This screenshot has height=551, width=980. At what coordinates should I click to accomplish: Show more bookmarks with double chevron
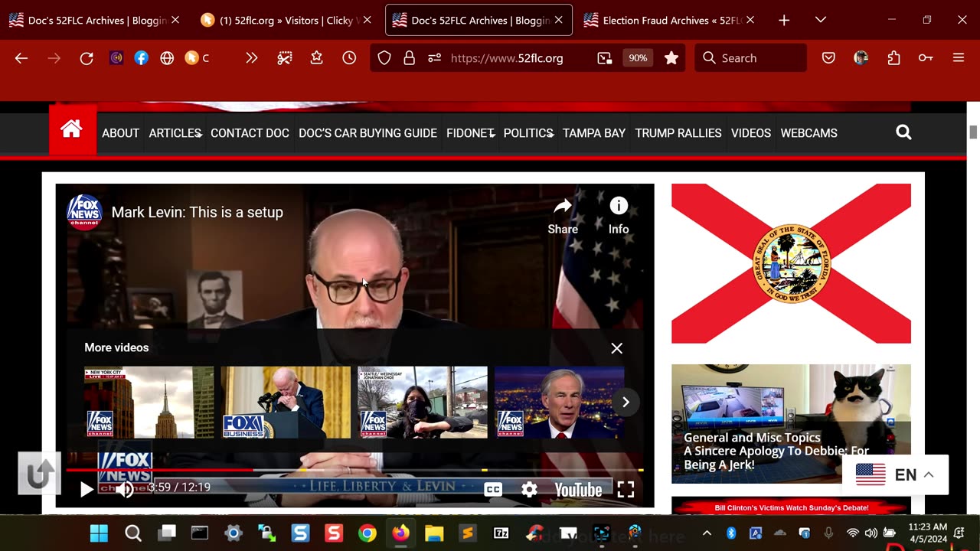[251, 58]
